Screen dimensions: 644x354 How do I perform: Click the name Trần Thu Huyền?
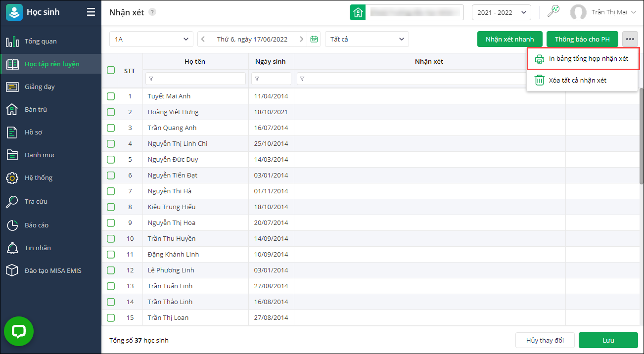coord(172,238)
